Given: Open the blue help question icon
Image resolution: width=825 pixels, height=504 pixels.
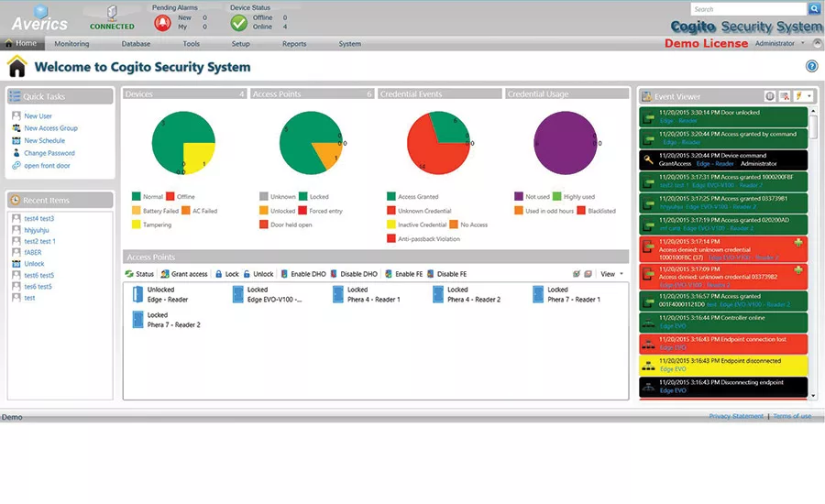Looking at the screenshot, I should [812, 66].
